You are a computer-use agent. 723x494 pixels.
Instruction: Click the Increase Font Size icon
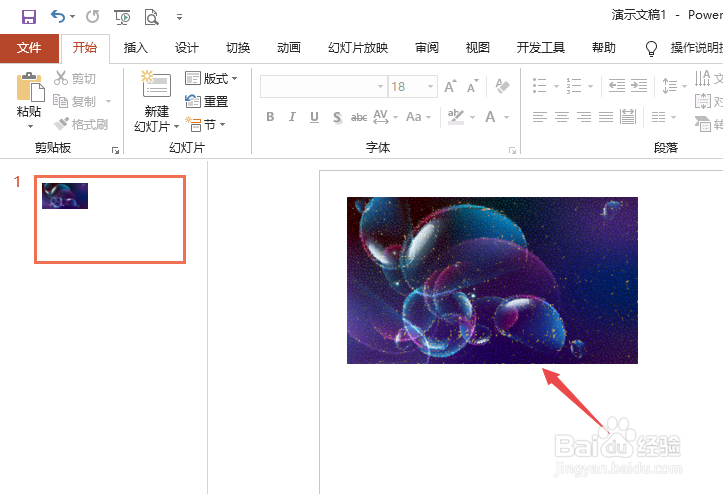pos(450,86)
